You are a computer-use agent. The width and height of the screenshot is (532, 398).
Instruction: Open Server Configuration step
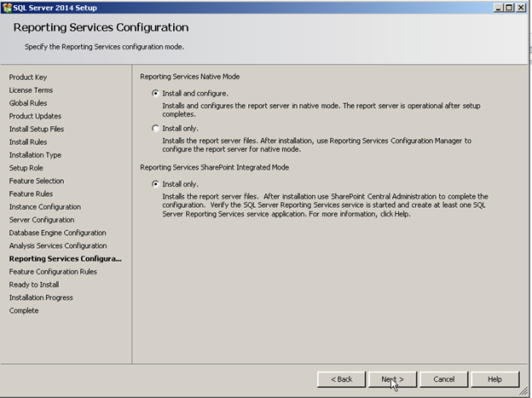click(x=42, y=220)
